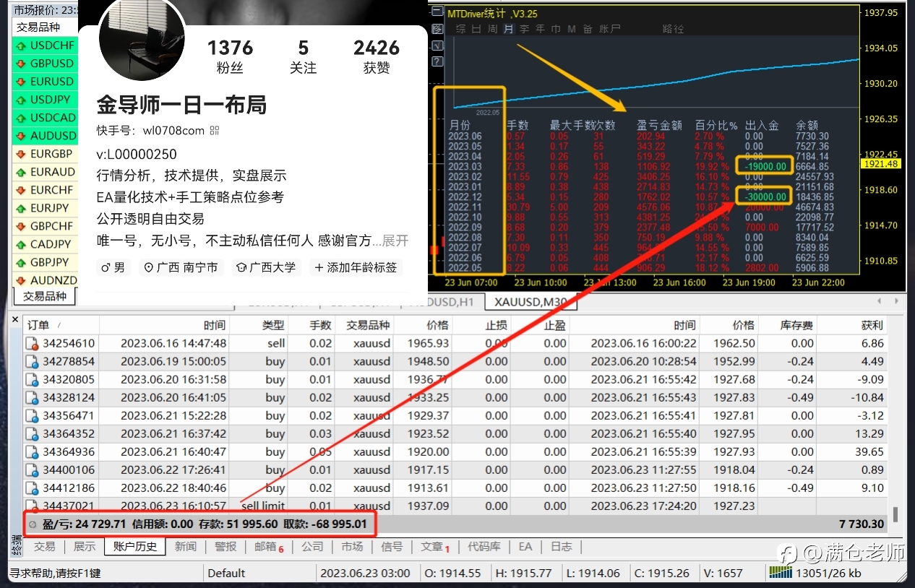
Task: Click the order icon for ticket 34254610
Action: pos(31,344)
